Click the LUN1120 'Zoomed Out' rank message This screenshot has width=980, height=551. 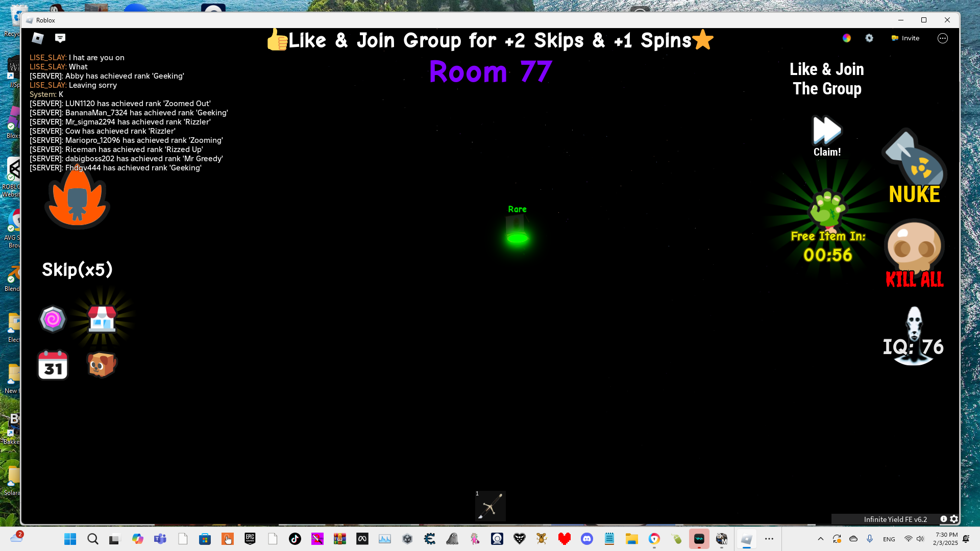[x=120, y=104]
